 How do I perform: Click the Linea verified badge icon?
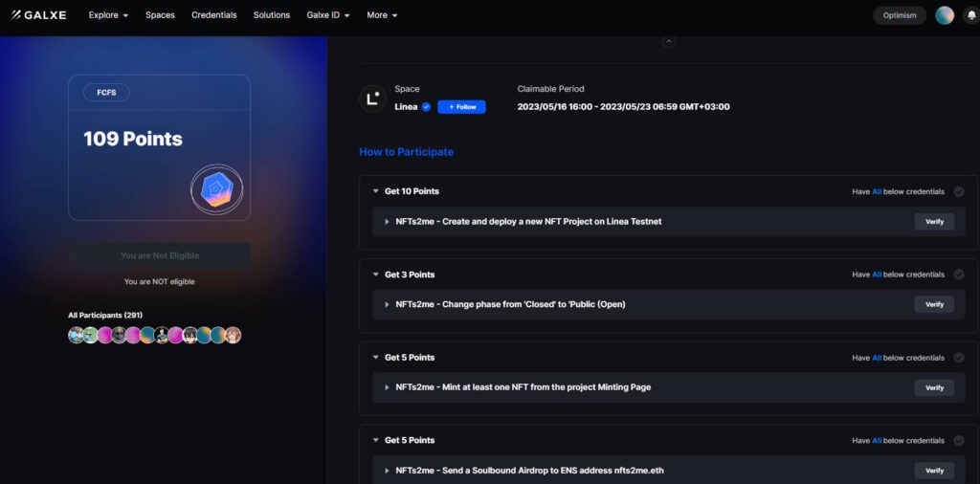point(426,107)
